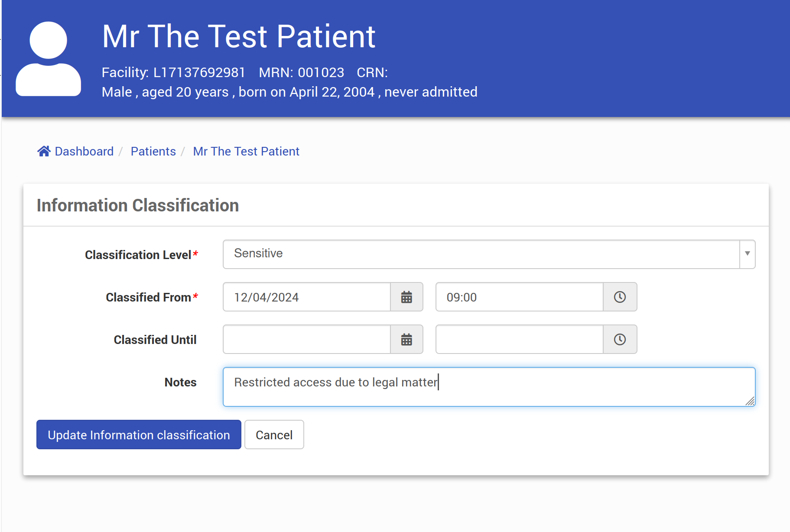Click Update Information classification button
Image resolution: width=790 pixels, height=532 pixels.
139,435
